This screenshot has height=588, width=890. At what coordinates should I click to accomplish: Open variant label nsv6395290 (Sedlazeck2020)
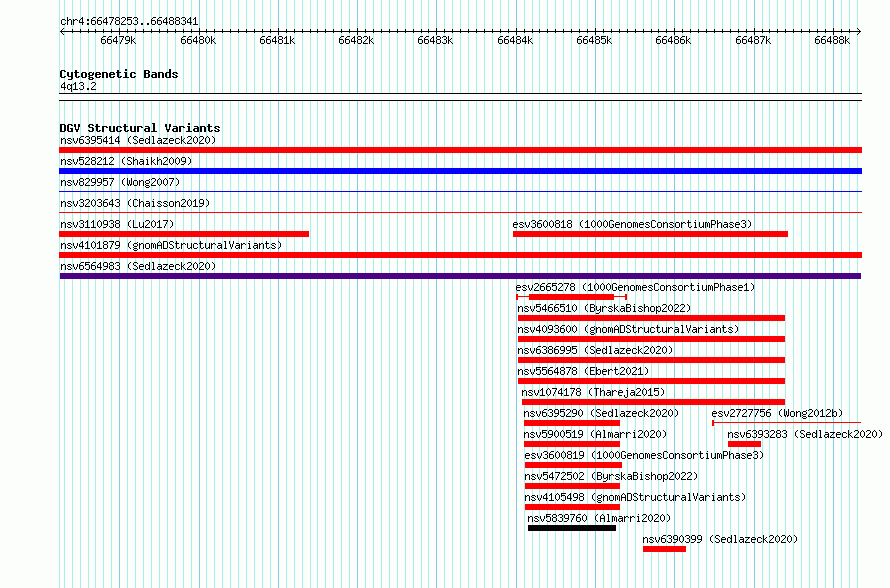(x=601, y=413)
